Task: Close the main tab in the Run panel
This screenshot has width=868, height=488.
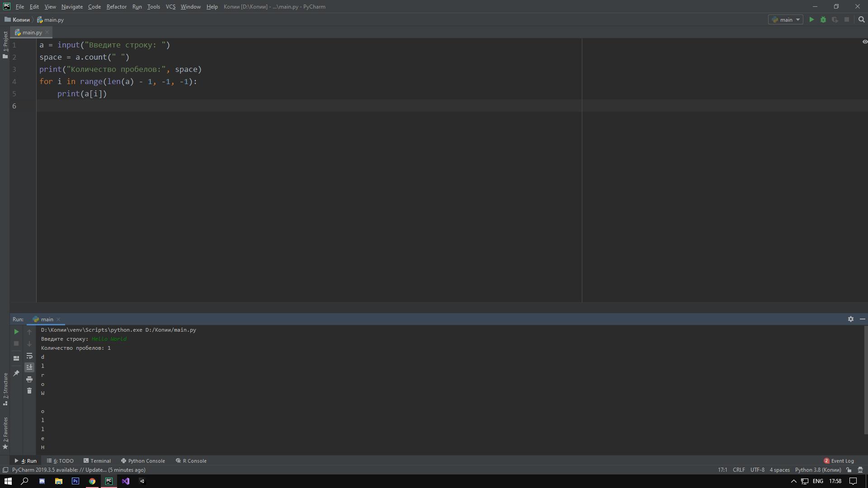Action: [58, 319]
